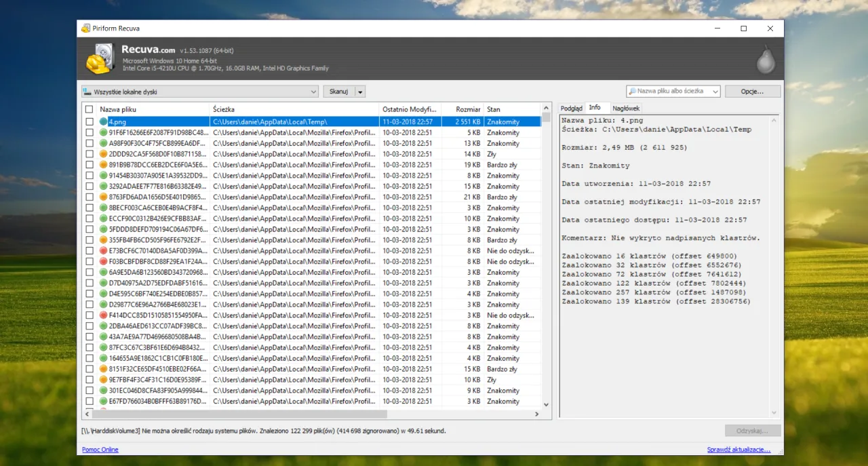The image size is (868, 466).
Task: Sort the list by the Rozmiar column header
Action: pos(467,109)
